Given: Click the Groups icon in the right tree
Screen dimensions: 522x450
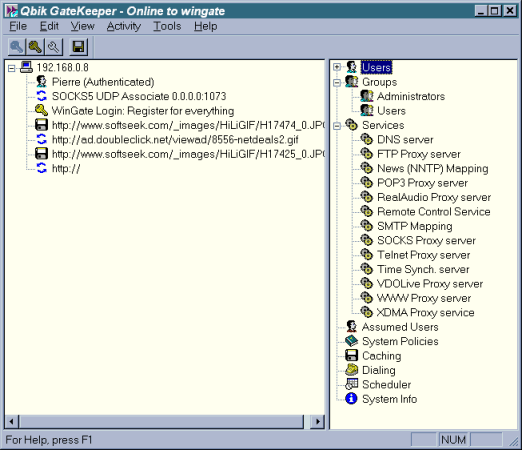Looking at the screenshot, I should coord(352,82).
